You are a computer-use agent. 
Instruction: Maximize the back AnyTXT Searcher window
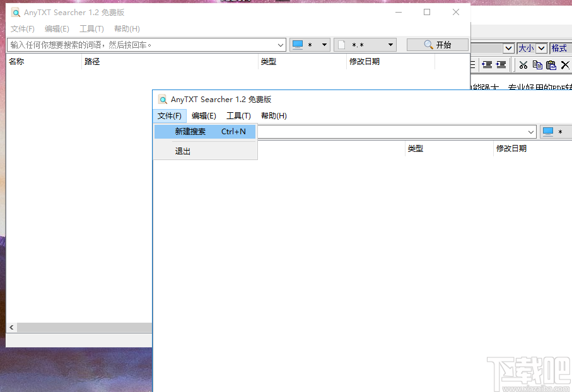pyautogui.click(x=427, y=12)
